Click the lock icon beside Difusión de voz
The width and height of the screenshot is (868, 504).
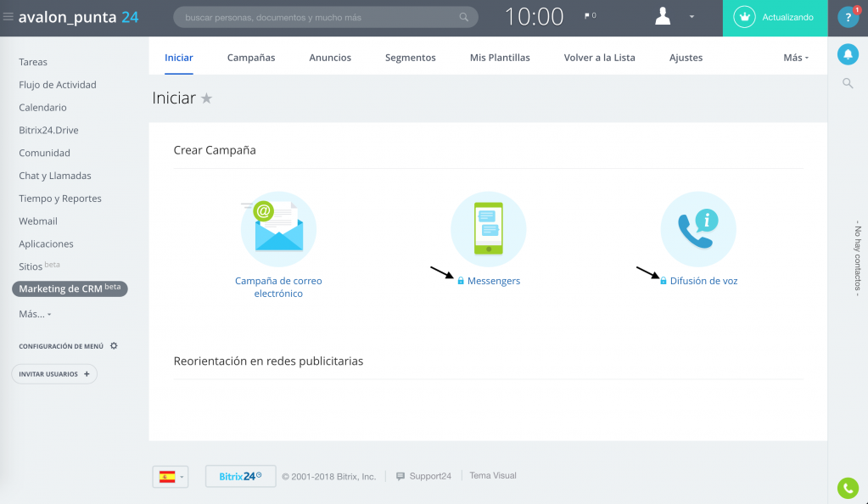tap(664, 281)
